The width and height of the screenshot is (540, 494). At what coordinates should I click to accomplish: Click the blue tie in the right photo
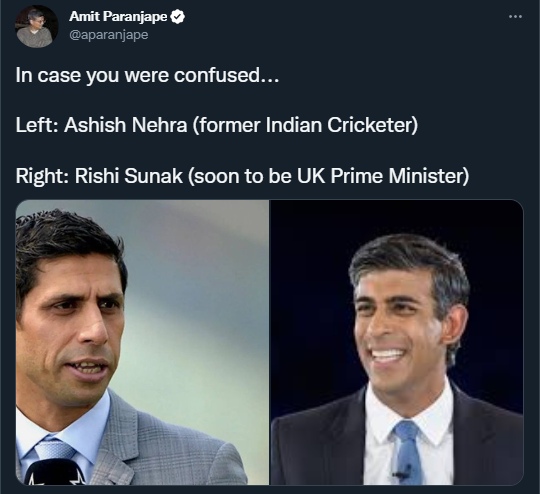coord(409,451)
